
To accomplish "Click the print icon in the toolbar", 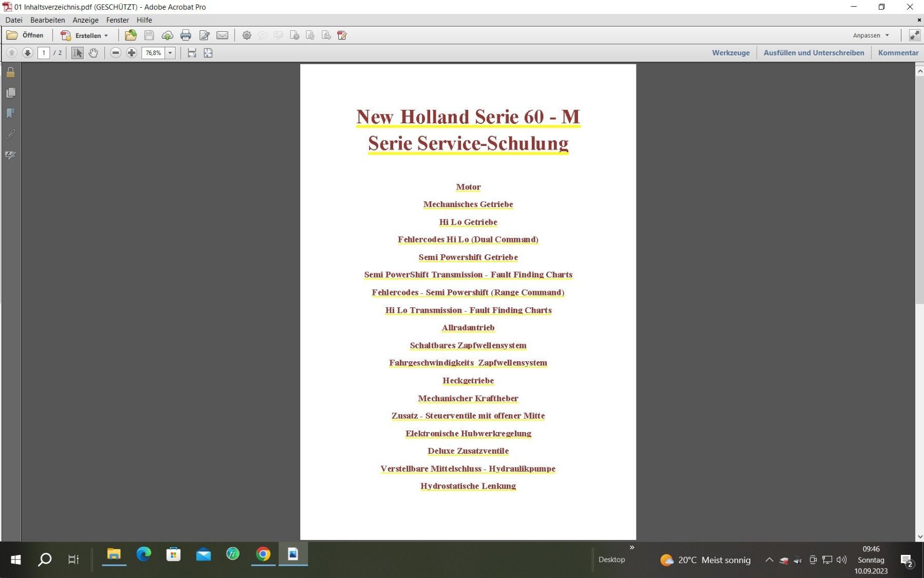I will tap(186, 35).
